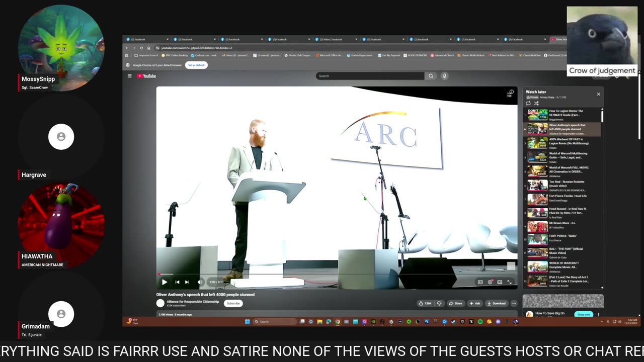Go to YouTube home via logo
The height and width of the screenshot is (362, 644).
coord(147,76)
